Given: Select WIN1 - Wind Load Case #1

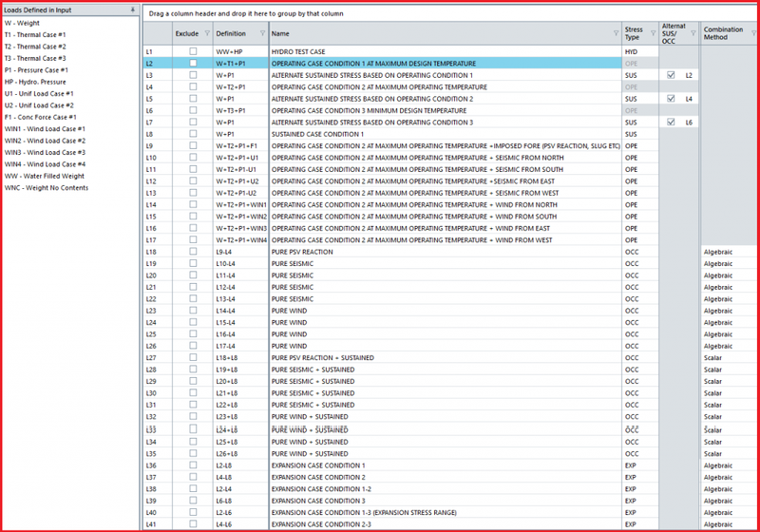Looking at the screenshot, I should [x=45, y=129].
